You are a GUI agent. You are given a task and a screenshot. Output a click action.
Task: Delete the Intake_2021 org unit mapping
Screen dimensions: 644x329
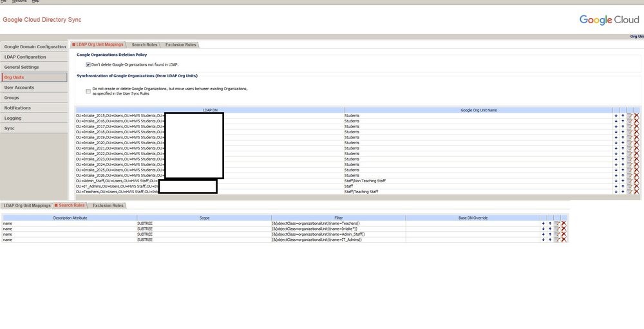tap(637, 148)
